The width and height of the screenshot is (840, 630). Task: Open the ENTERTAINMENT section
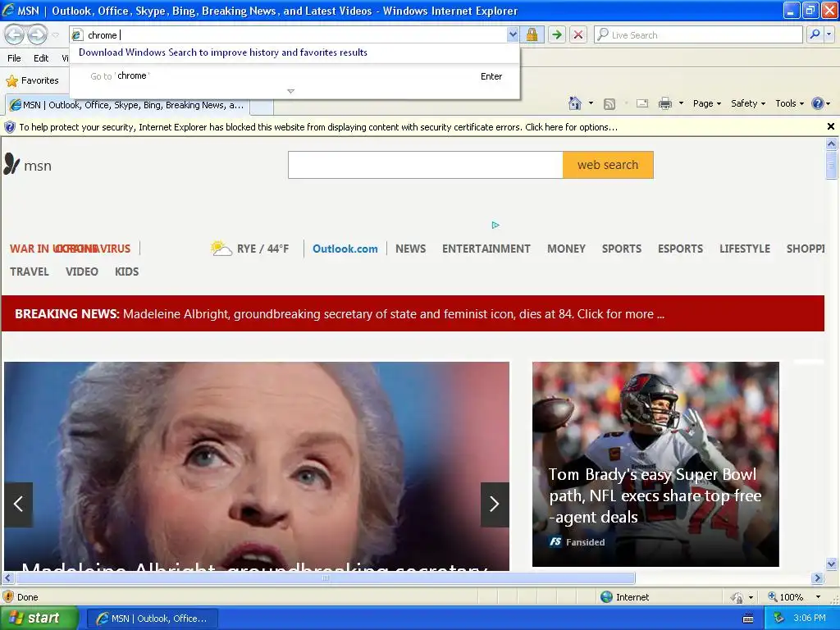(486, 249)
